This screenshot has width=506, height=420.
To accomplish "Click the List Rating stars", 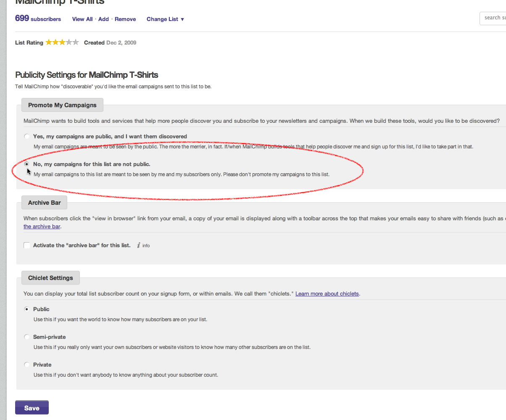I will [62, 42].
